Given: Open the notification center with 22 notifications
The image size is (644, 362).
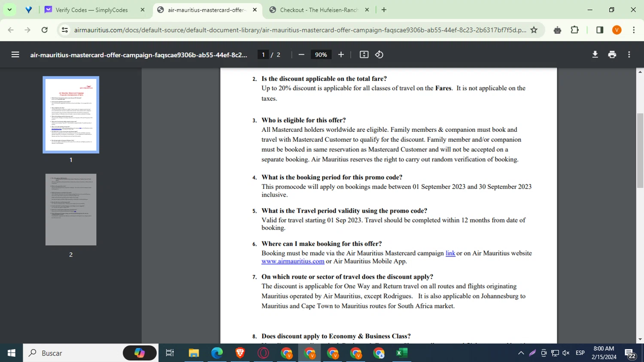Looking at the screenshot, I should 630,353.
